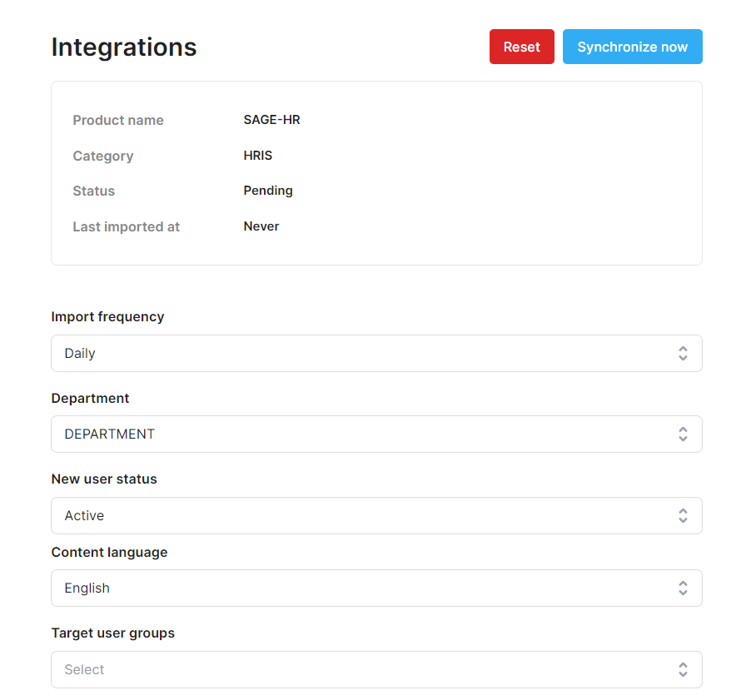Click the up-down chevron in Import frequency

(683, 353)
